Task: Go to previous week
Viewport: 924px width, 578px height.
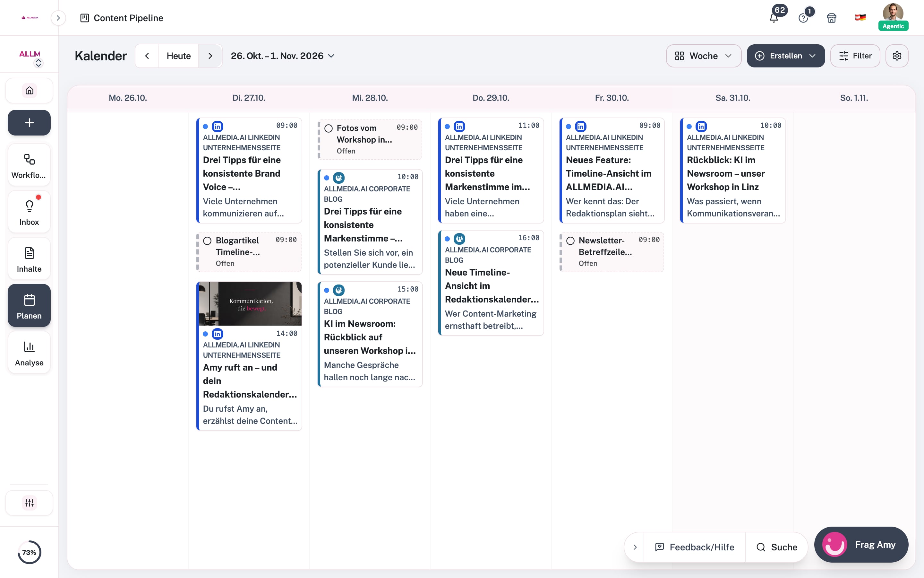Action: pos(147,56)
